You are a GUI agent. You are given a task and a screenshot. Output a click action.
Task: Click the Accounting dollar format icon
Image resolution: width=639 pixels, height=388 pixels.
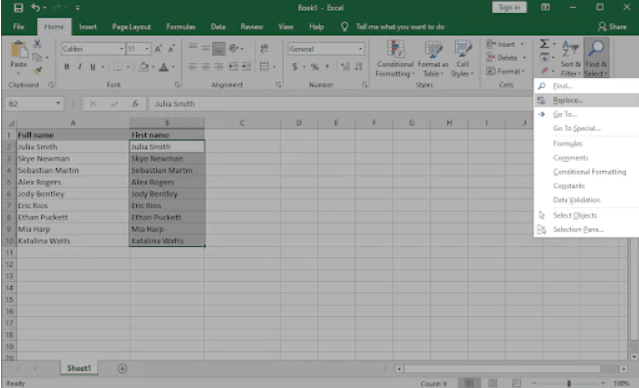click(295, 67)
